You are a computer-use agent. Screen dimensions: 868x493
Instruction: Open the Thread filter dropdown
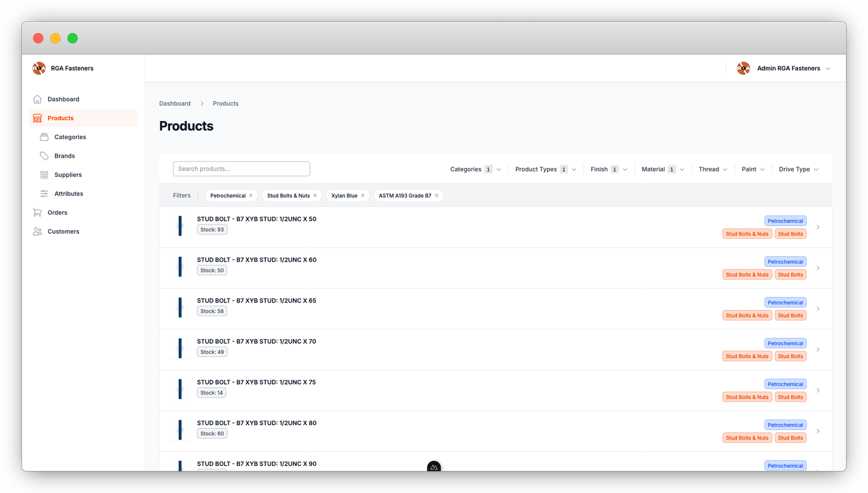pos(713,168)
